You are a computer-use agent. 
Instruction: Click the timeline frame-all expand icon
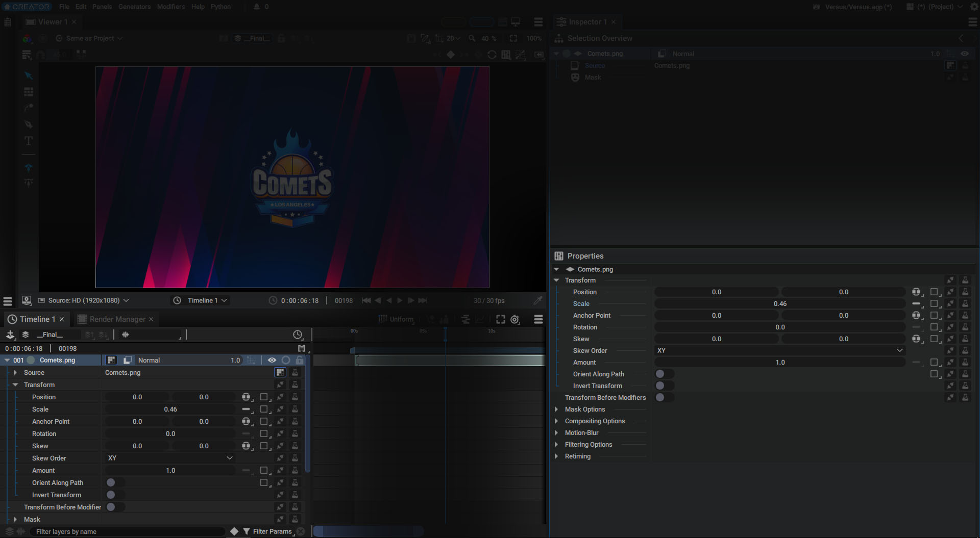coord(500,319)
